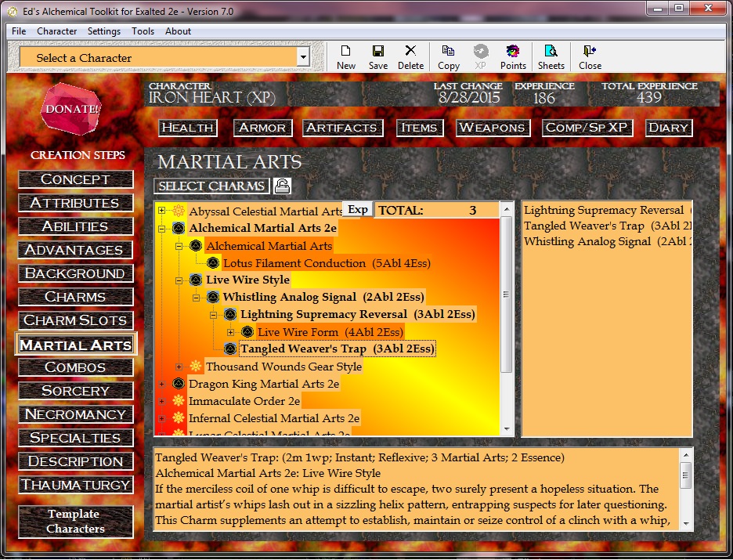Open the Armor section
This screenshot has width=733, height=560.
point(262,128)
